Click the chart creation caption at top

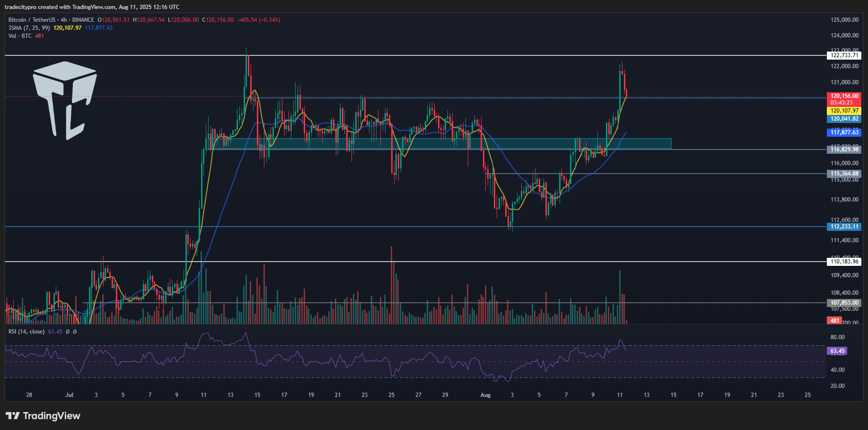click(x=92, y=7)
